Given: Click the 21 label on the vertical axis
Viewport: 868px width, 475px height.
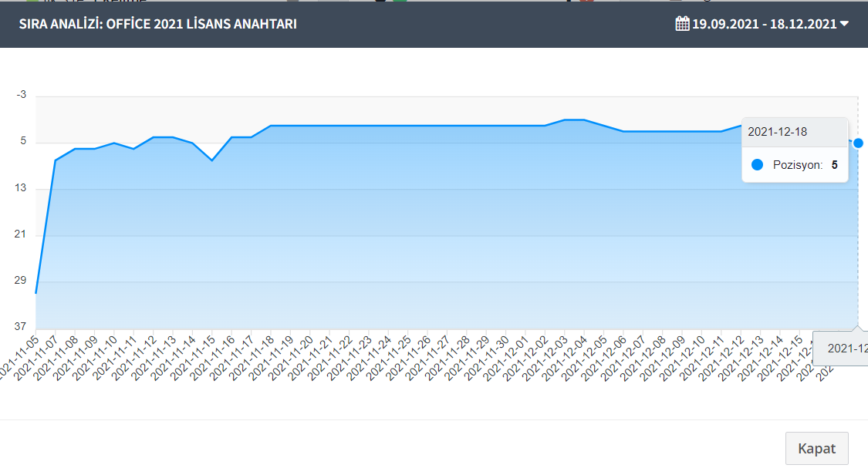Looking at the screenshot, I should [x=21, y=234].
